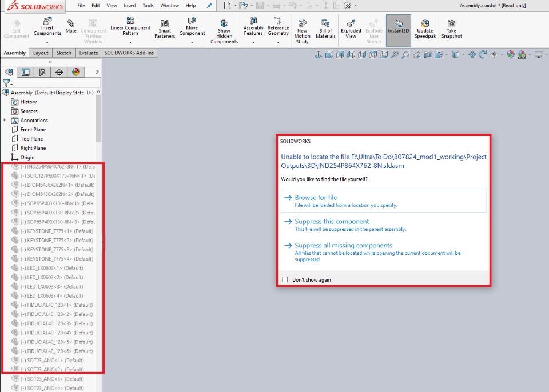This screenshot has width=549, height=392.
Task: Insert a Bill of Materials
Action: pyautogui.click(x=325, y=29)
